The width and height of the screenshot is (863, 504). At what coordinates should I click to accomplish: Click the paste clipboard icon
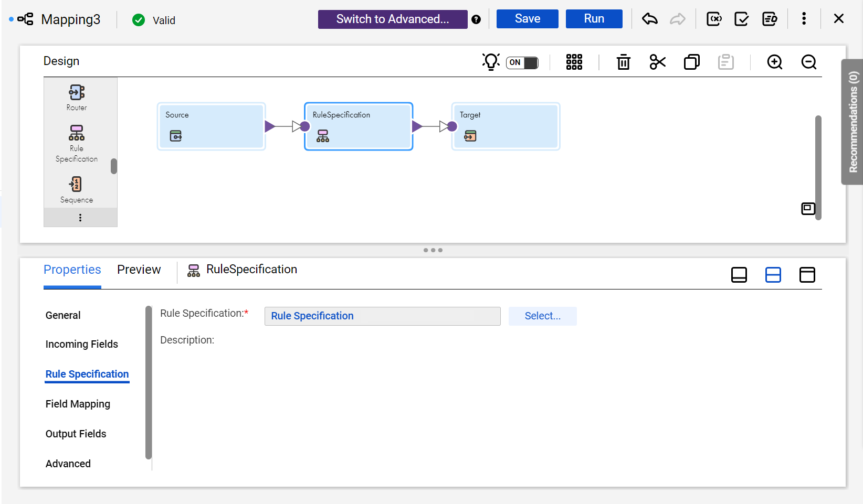[726, 62]
